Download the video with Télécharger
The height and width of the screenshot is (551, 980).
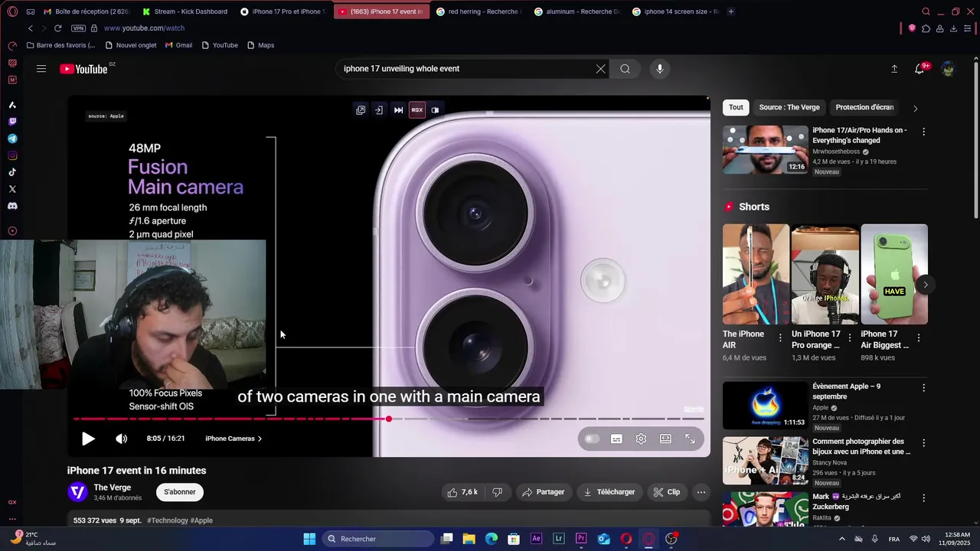pos(609,492)
